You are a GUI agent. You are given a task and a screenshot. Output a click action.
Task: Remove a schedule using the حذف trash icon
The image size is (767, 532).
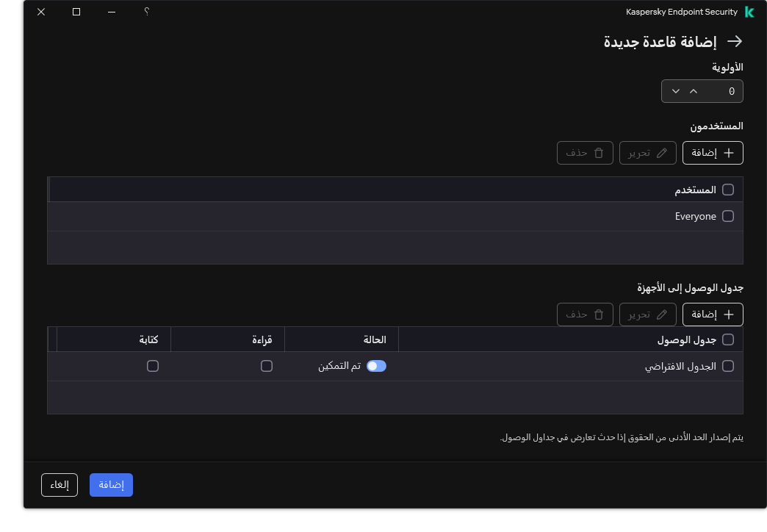[585, 314]
